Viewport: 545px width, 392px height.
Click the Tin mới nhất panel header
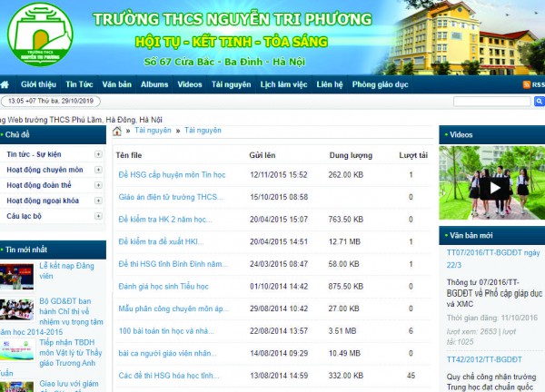coord(53,250)
